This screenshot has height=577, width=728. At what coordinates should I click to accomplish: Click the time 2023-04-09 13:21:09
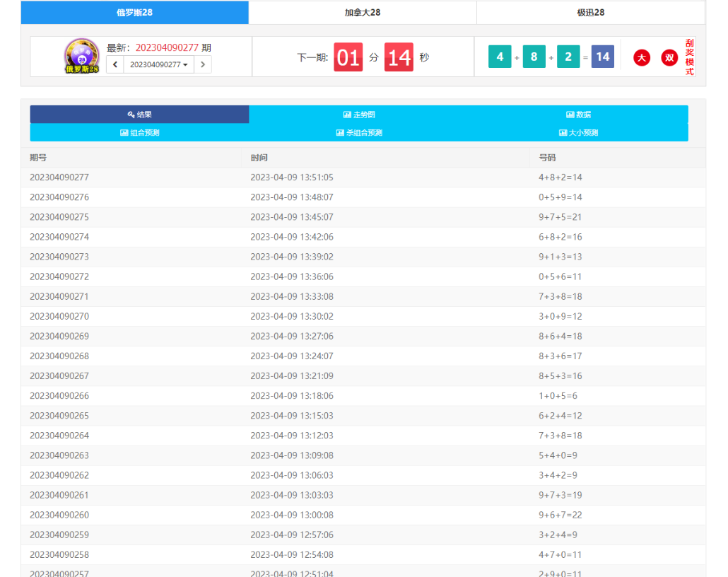point(292,376)
